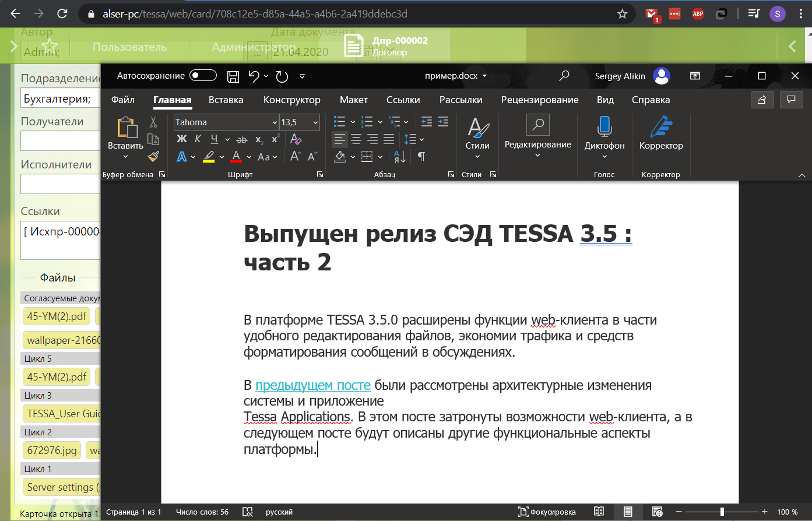The image size is (812, 521).
Task: Open the File (Файл) tab
Action: 123,100
